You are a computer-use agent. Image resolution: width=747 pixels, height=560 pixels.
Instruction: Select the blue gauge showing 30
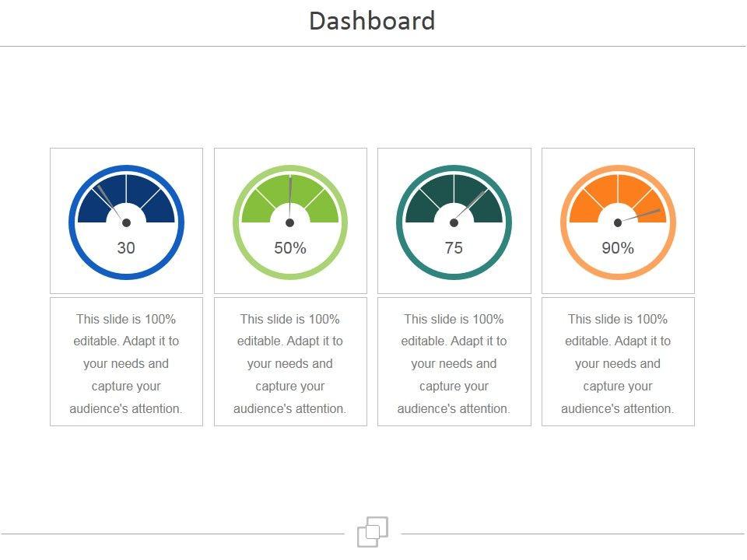[x=126, y=222]
